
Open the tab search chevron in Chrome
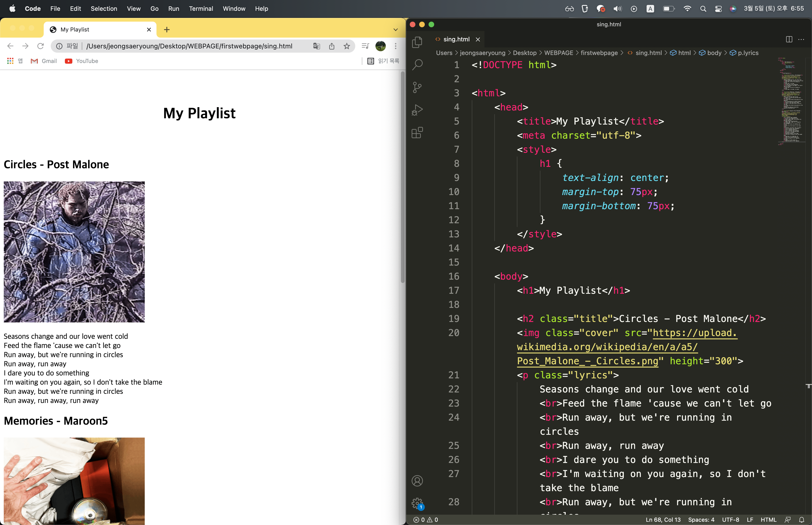coord(395,30)
